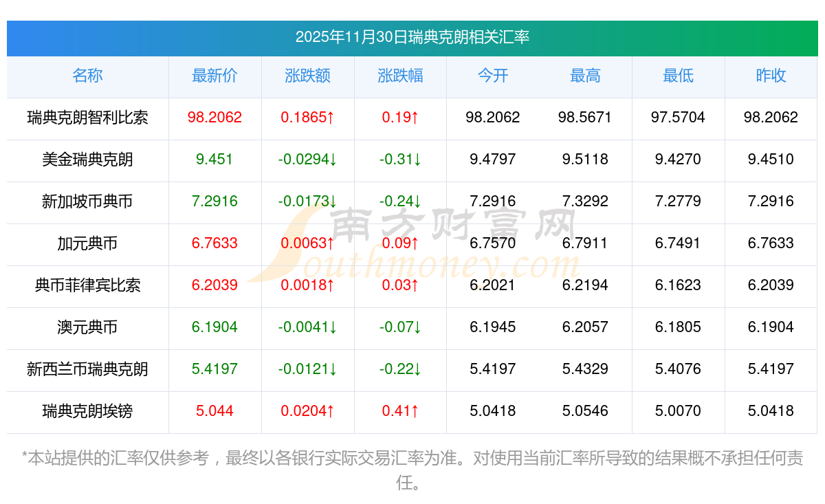Click the 最低 column header
This screenshot has height=504, width=825.
tap(678, 76)
